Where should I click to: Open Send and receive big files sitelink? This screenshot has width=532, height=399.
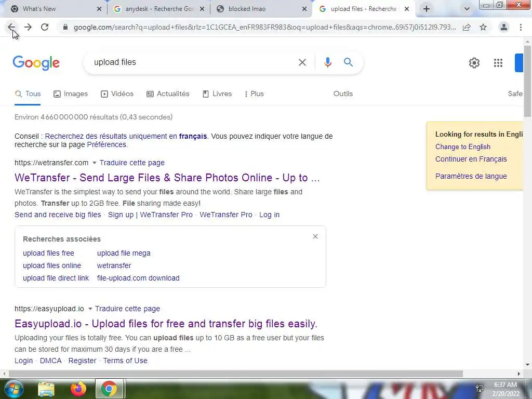tap(58, 215)
